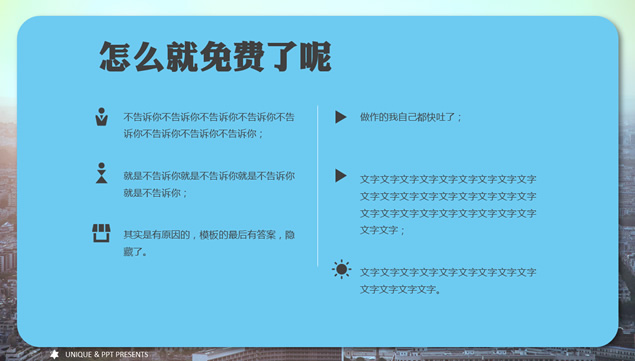Select the second play triangle bullet
The width and height of the screenshot is (635, 361).
point(341,175)
